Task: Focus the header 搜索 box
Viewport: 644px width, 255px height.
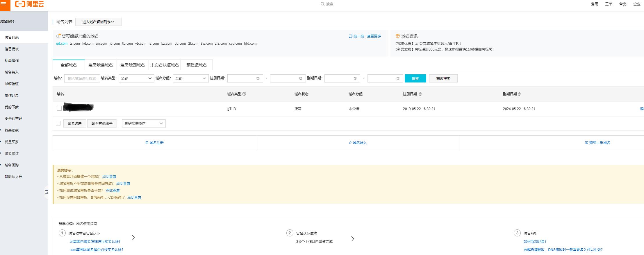Action: click(330, 4)
